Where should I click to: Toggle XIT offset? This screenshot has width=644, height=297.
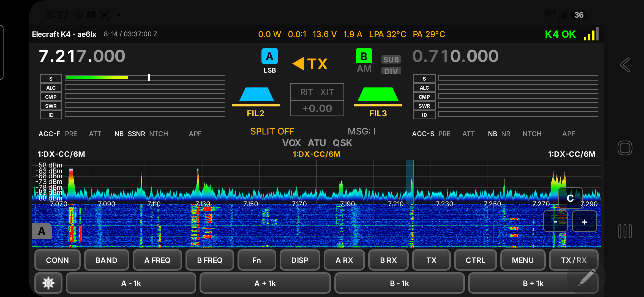[327, 92]
